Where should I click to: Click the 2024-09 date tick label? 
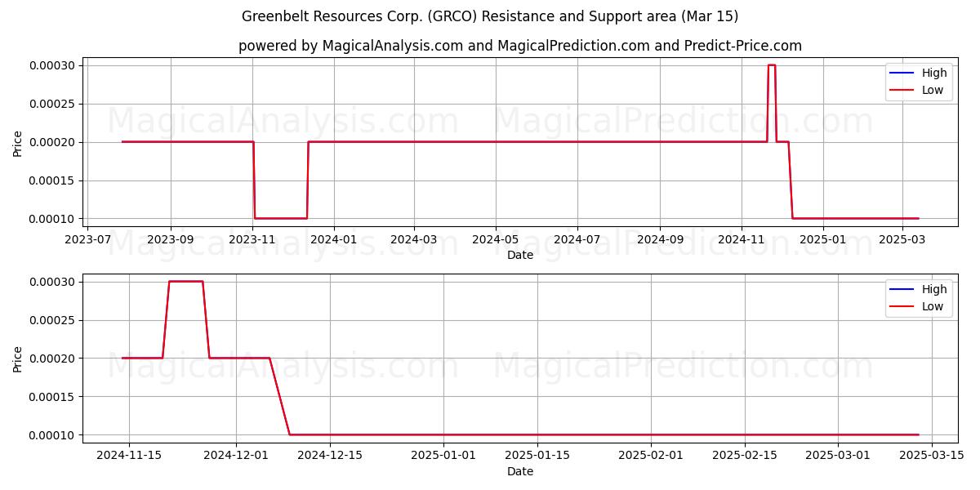pyautogui.click(x=660, y=240)
